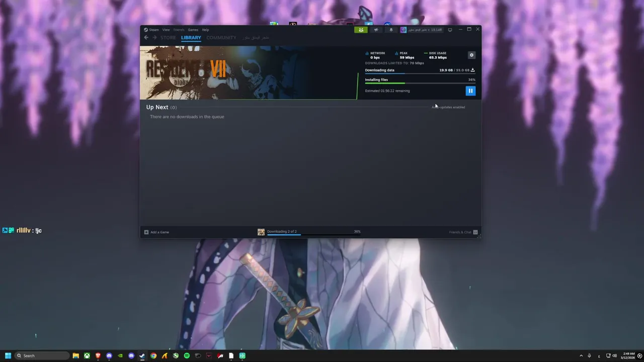Screen dimensions: 644x362
Task: Open File Explorer from taskbar
Action: coord(76,355)
